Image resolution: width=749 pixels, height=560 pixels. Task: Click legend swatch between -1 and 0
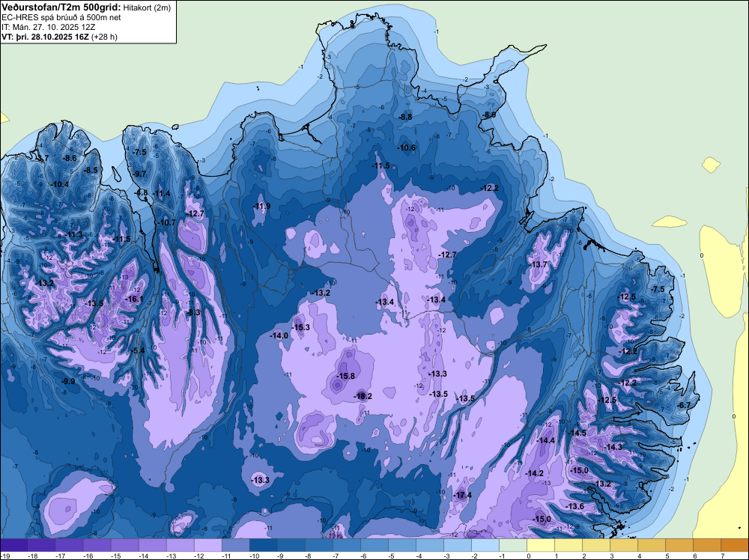[513, 545]
